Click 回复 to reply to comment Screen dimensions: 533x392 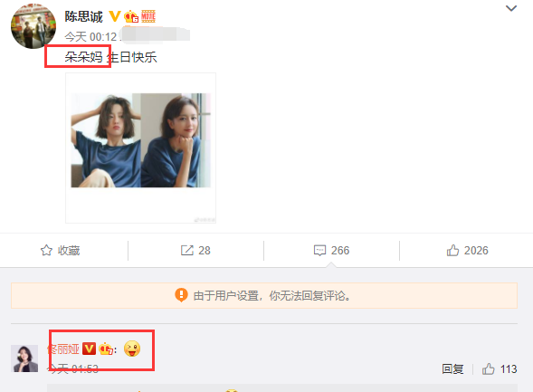pos(452,369)
